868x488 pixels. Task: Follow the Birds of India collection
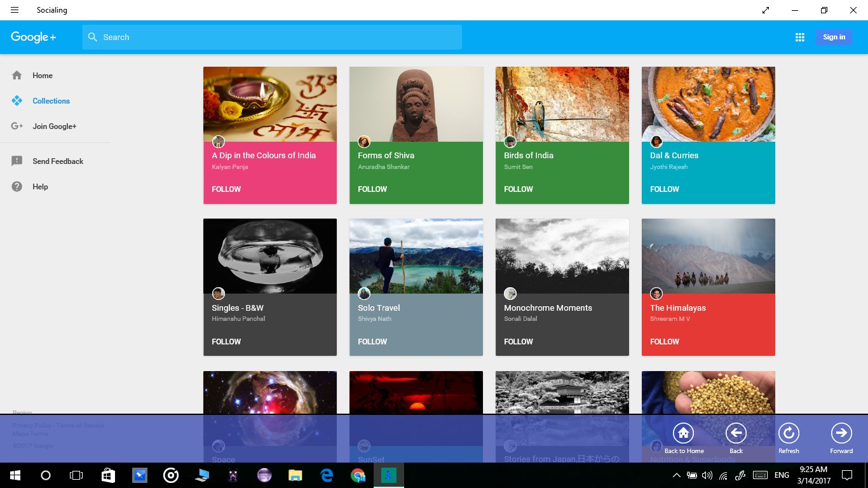pyautogui.click(x=519, y=189)
